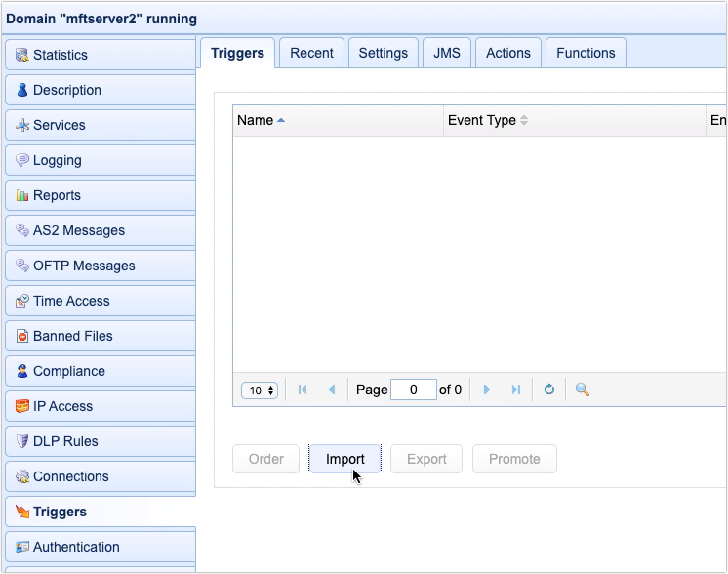Viewport: 728px width, 574px height.
Task: Open IP Access in the sidebar
Action: point(100,406)
